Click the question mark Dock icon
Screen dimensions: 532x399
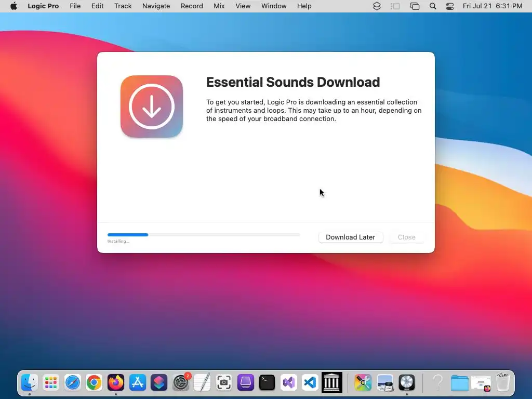[438, 382]
